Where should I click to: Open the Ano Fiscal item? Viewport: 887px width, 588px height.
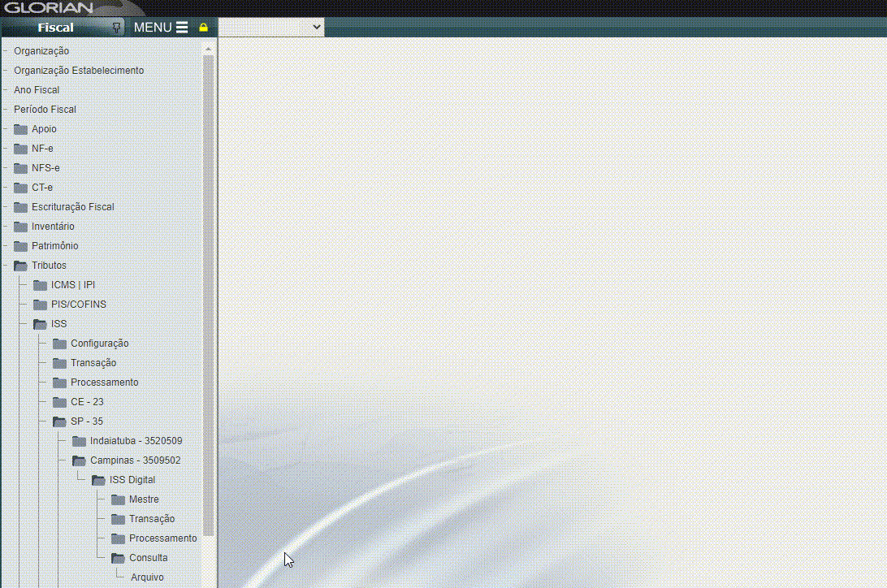coord(37,90)
